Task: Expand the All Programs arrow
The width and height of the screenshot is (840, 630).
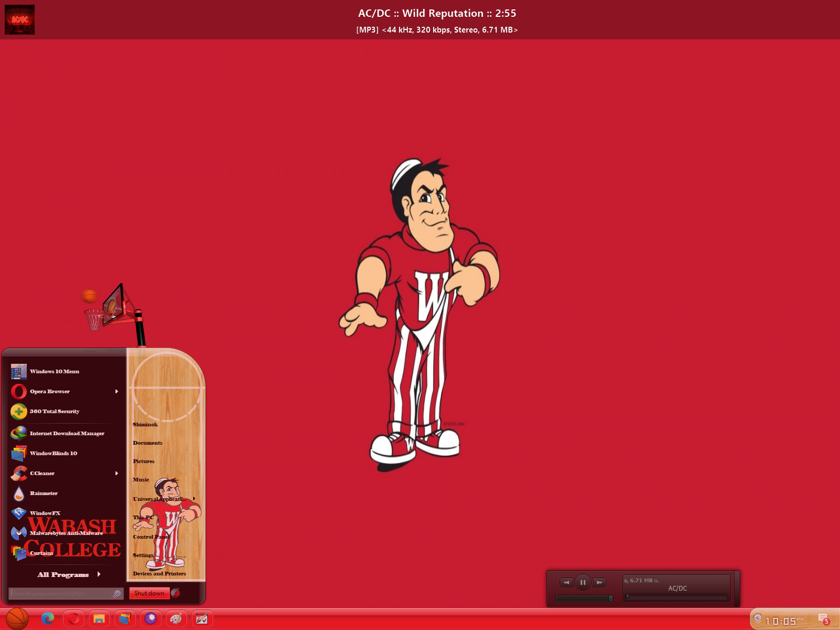Action: [99, 574]
